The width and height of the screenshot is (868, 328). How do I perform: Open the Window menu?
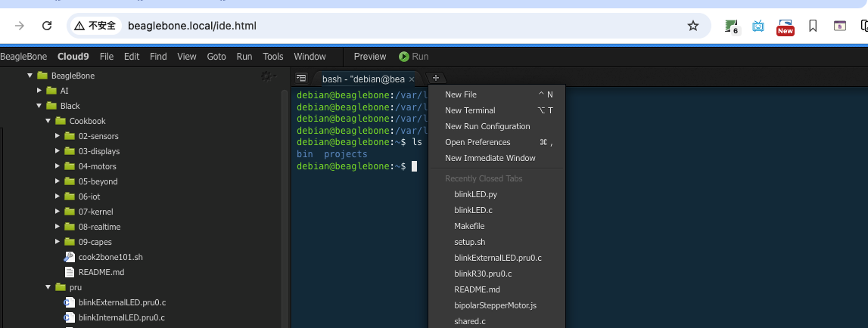(x=310, y=57)
